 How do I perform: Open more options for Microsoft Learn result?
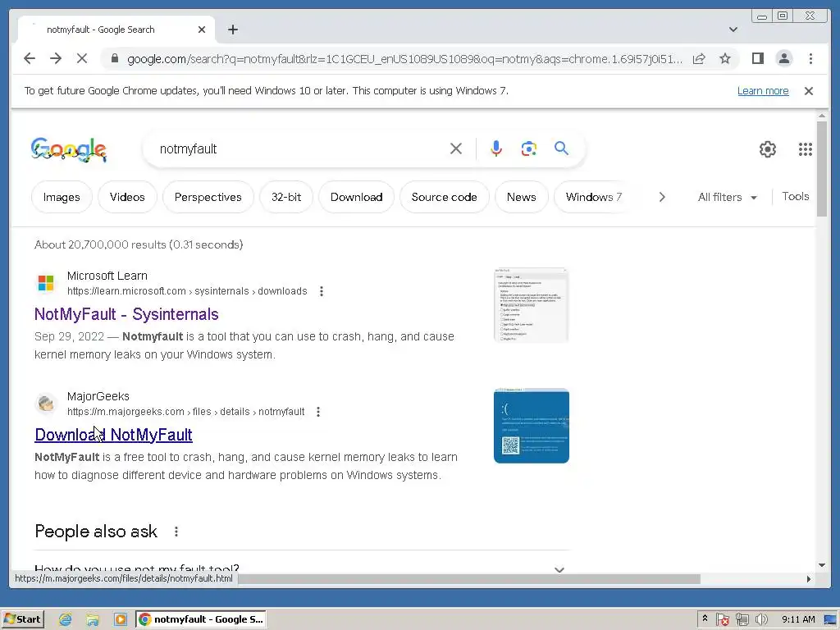321,291
